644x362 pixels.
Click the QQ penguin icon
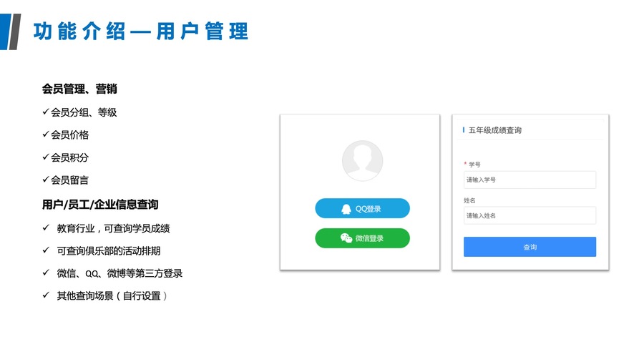[346, 209]
